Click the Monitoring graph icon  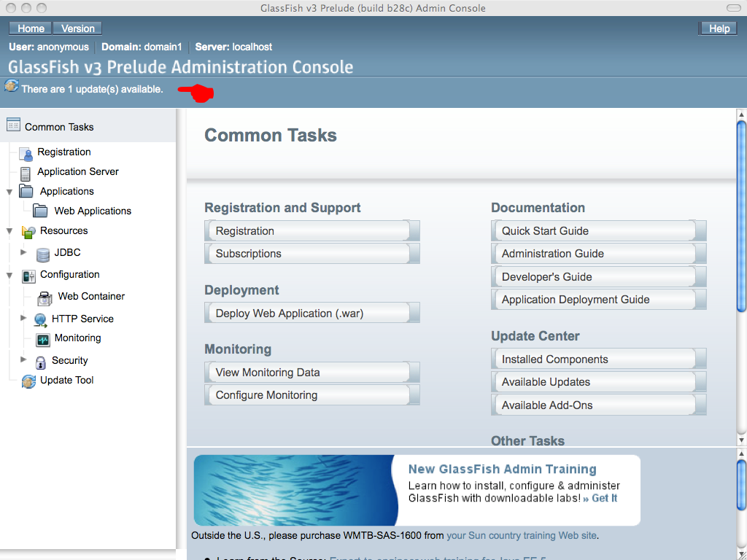coord(43,340)
